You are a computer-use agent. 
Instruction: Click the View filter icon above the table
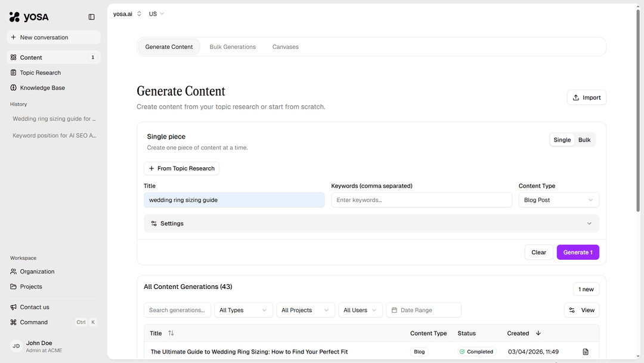pos(571,310)
